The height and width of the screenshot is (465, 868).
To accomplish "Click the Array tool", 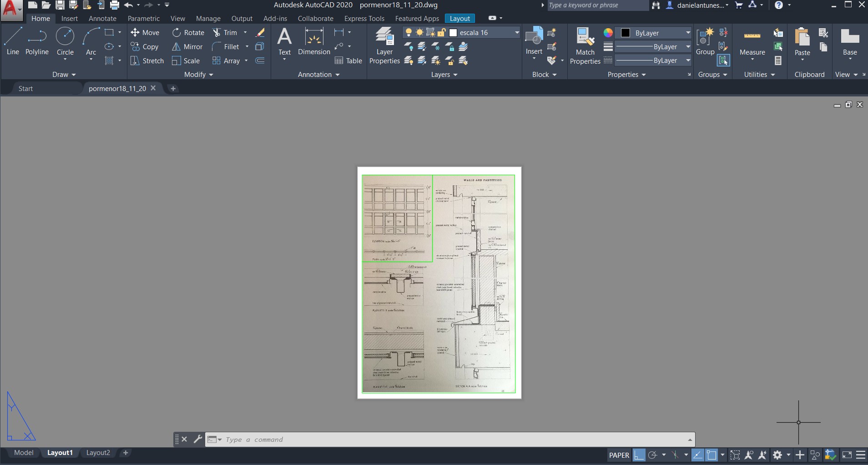I will pyautogui.click(x=226, y=61).
